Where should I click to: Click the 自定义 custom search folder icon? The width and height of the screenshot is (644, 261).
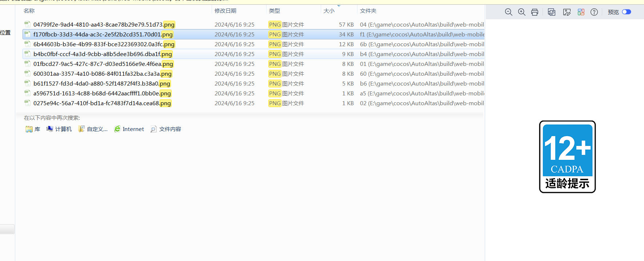[x=81, y=129]
